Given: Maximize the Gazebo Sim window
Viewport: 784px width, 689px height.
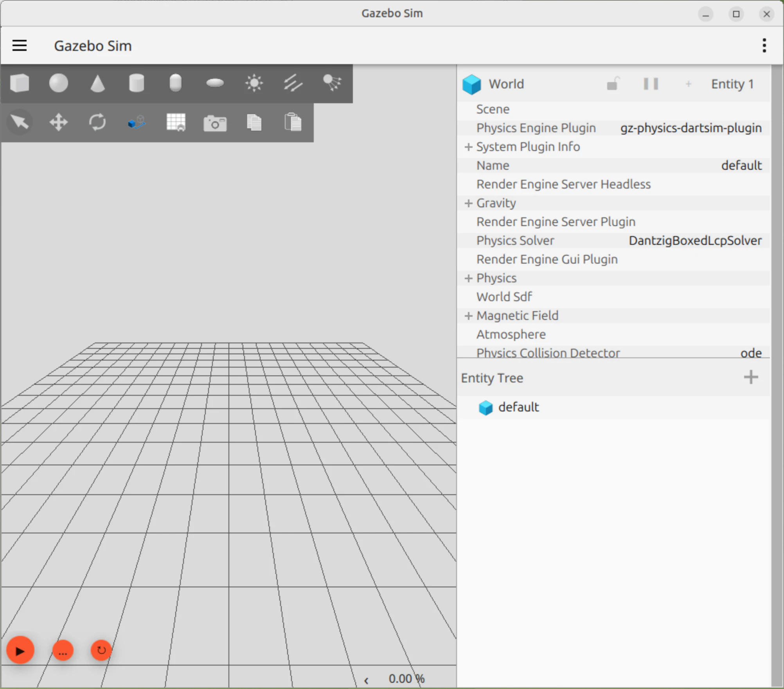Looking at the screenshot, I should tap(736, 14).
